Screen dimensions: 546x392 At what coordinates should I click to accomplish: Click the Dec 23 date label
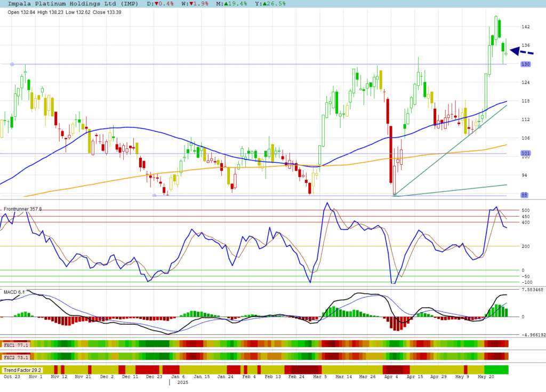154,377
